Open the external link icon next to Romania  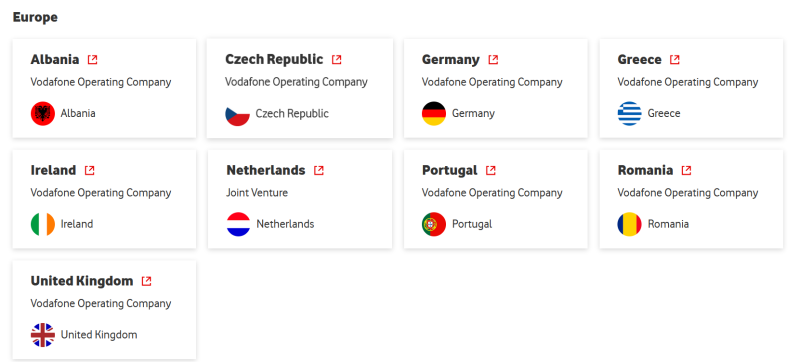click(x=686, y=170)
